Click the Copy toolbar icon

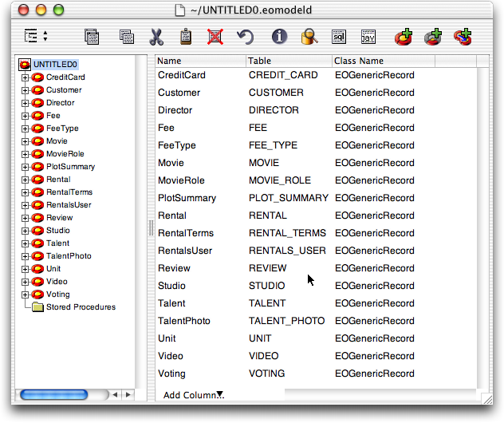[x=127, y=37]
